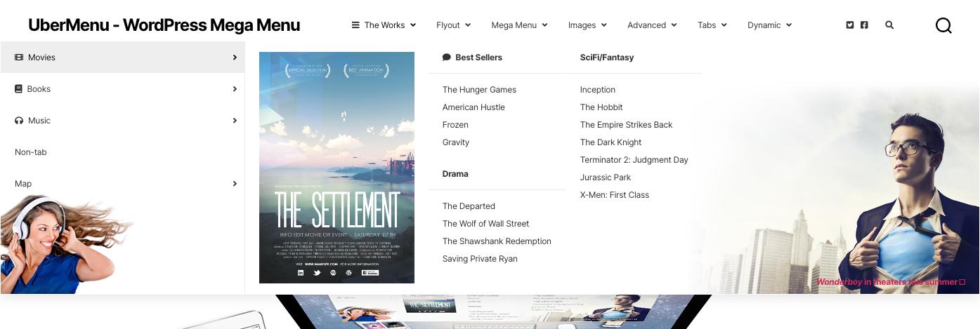Expand the Advanced menu dropdown

tap(652, 25)
